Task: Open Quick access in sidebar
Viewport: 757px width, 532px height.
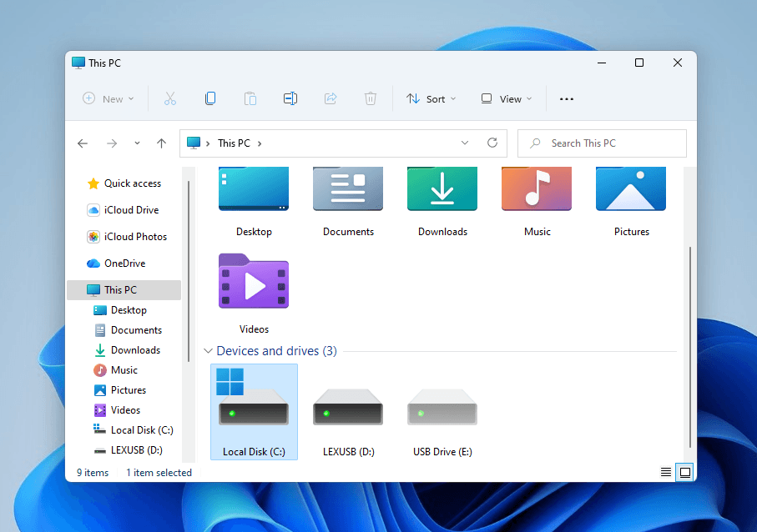Action: coord(124,183)
